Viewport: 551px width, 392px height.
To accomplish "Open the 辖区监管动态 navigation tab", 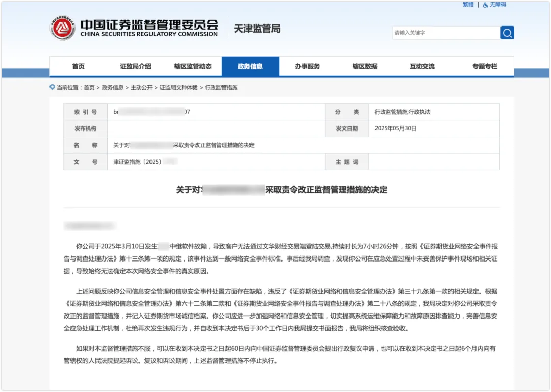I will coord(193,66).
